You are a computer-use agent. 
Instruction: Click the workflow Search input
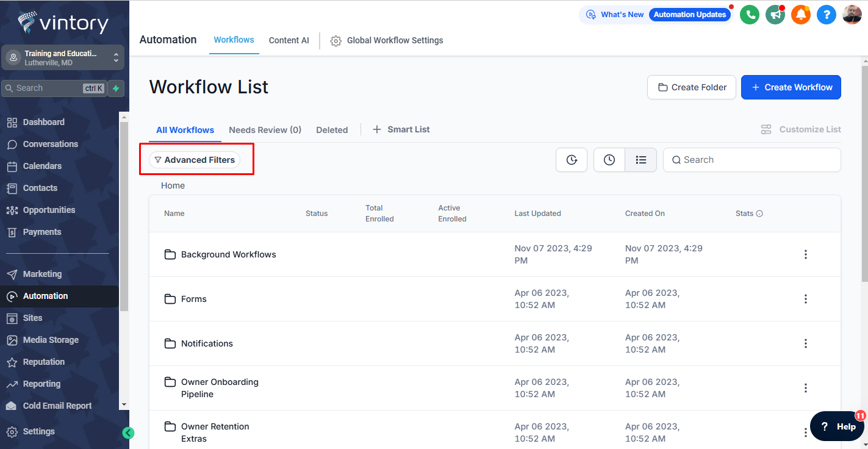(x=751, y=160)
